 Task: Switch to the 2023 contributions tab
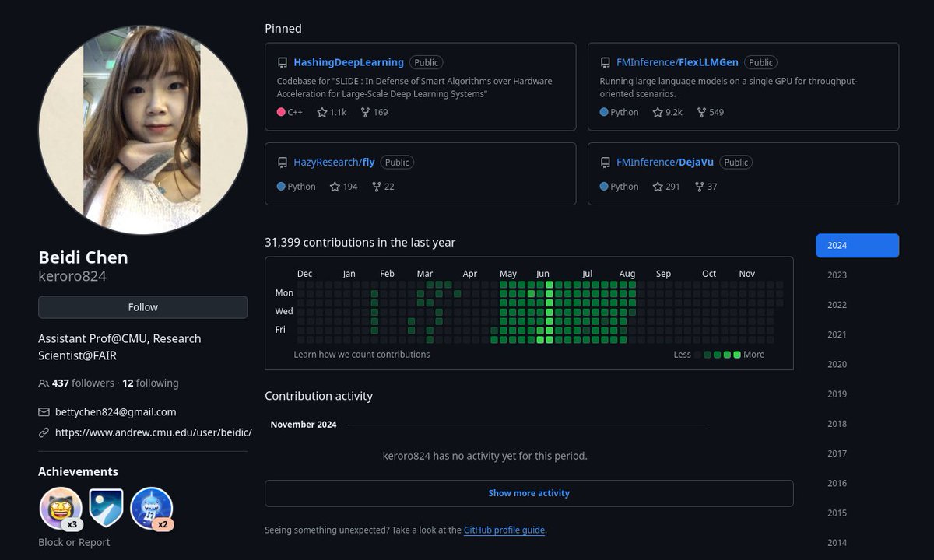point(836,275)
